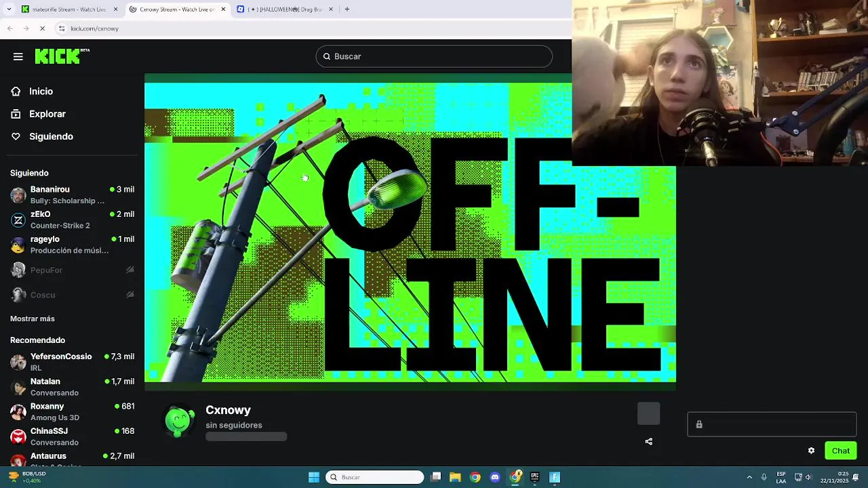
Task: Click YefersonCossio's avatar in Recomendado
Action: (x=18, y=362)
